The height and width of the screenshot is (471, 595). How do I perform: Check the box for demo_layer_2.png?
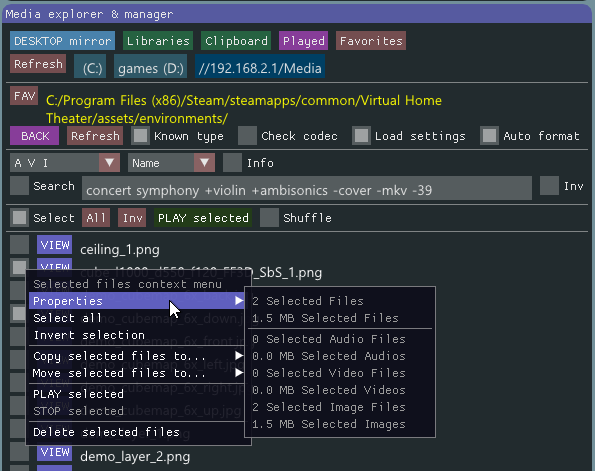coord(19,452)
